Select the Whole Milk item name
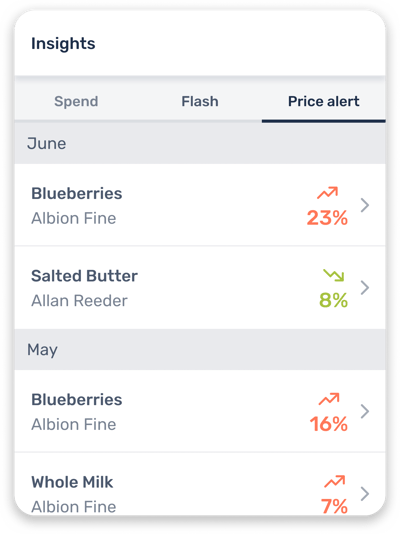The height and width of the screenshot is (534, 400). (x=72, y=482)
